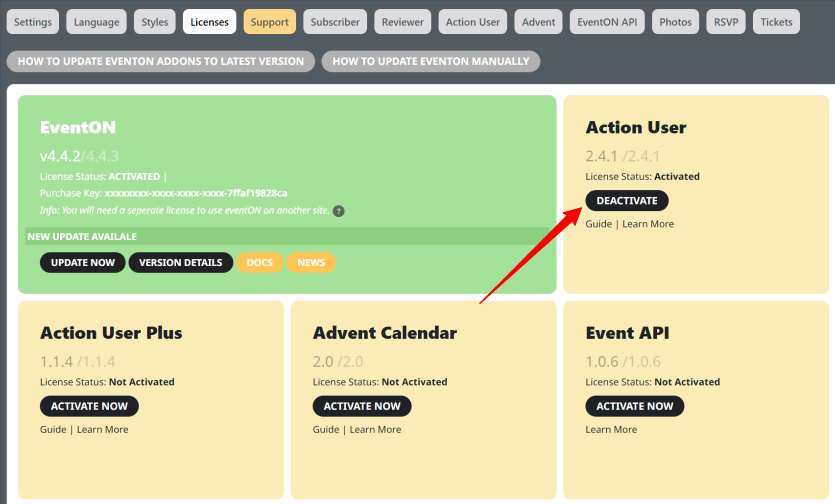Activate the Action User Plus license
The width and height of the screenshot is (835, 504).
point(89,406)
